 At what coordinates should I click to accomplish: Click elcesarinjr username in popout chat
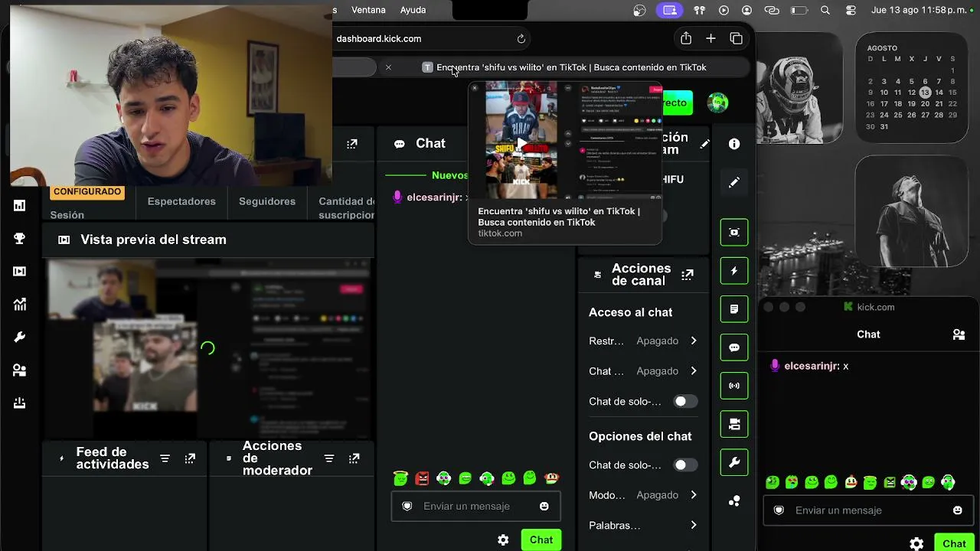[811, 366]
